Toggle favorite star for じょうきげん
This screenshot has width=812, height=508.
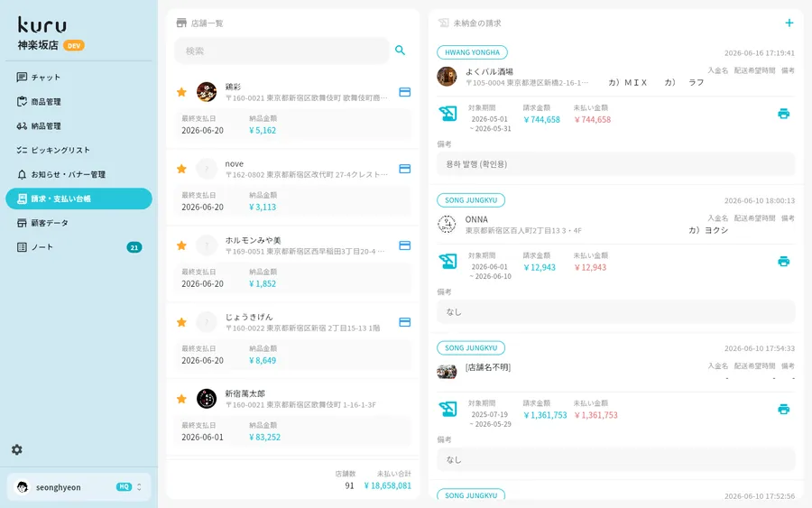(x=181, y=322)
